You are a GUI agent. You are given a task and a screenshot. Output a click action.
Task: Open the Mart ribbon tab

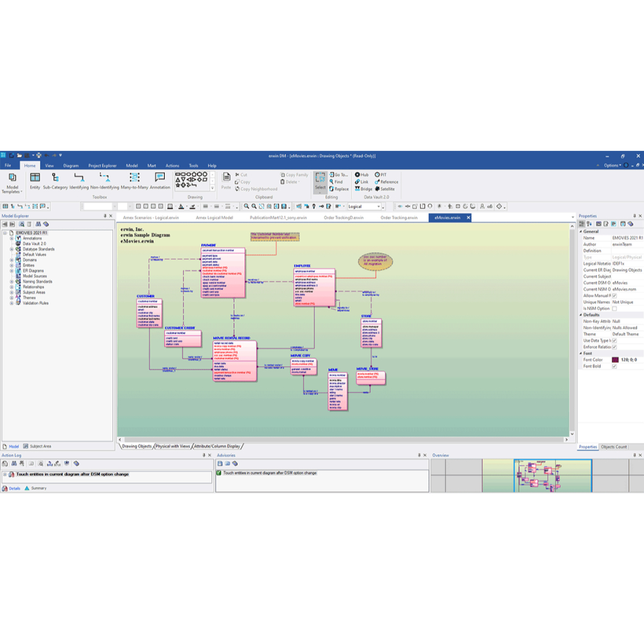click(152, 165)
